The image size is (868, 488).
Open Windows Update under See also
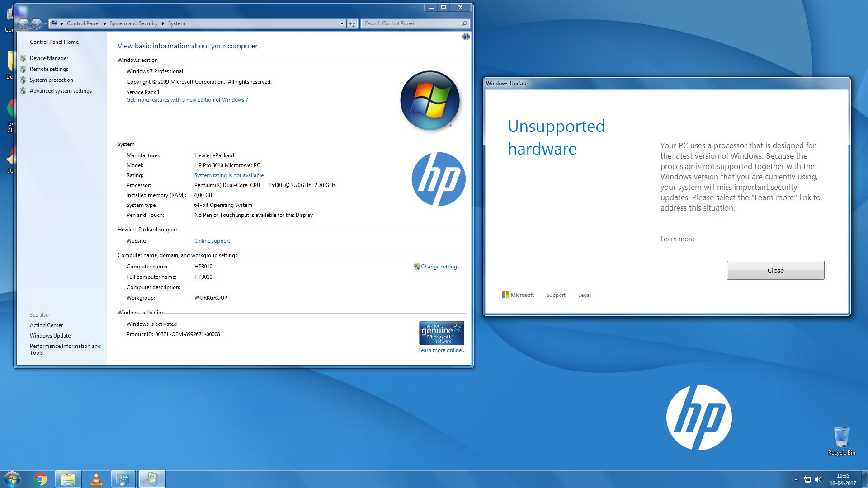click(50, 336)
